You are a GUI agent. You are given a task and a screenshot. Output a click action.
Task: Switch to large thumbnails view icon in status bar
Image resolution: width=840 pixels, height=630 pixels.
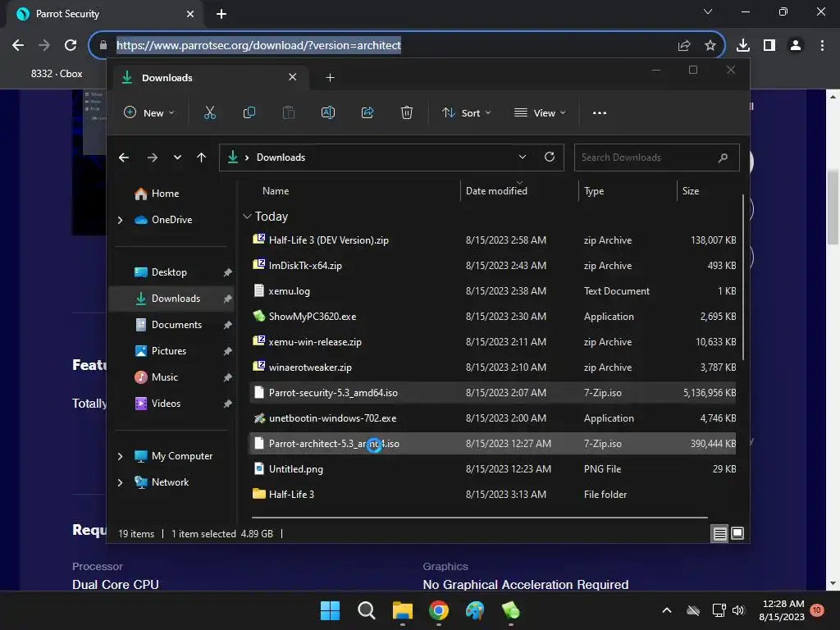[737, 533]
